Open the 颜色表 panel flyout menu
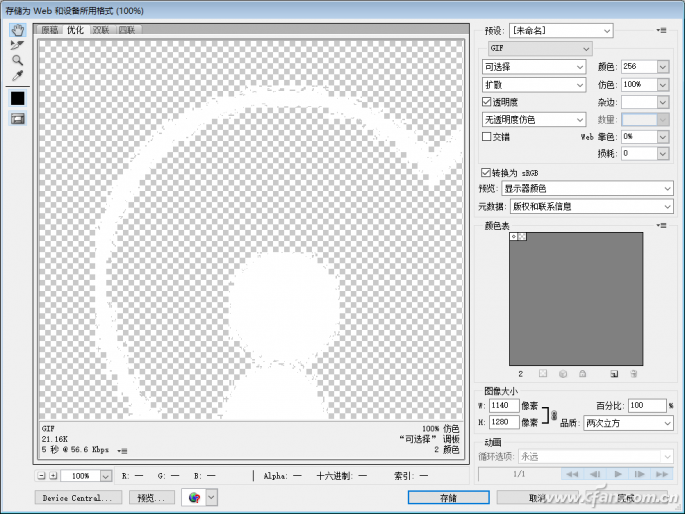The width and height of the screenshot is (685, 514). [x=661, y=225]
